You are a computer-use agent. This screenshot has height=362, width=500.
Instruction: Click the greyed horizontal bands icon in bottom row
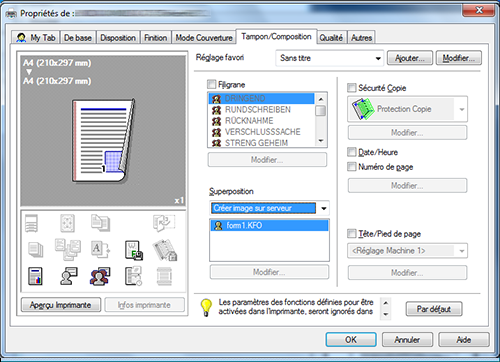(164, 276)
